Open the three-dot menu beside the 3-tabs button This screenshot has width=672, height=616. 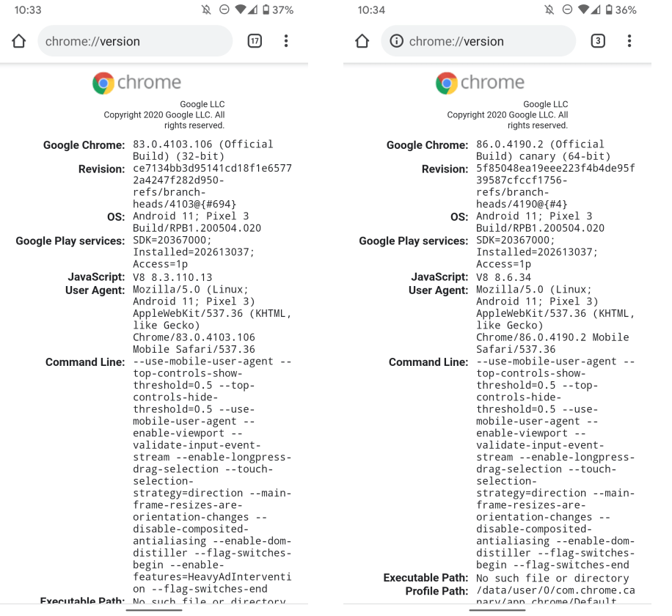click(629, 41)
